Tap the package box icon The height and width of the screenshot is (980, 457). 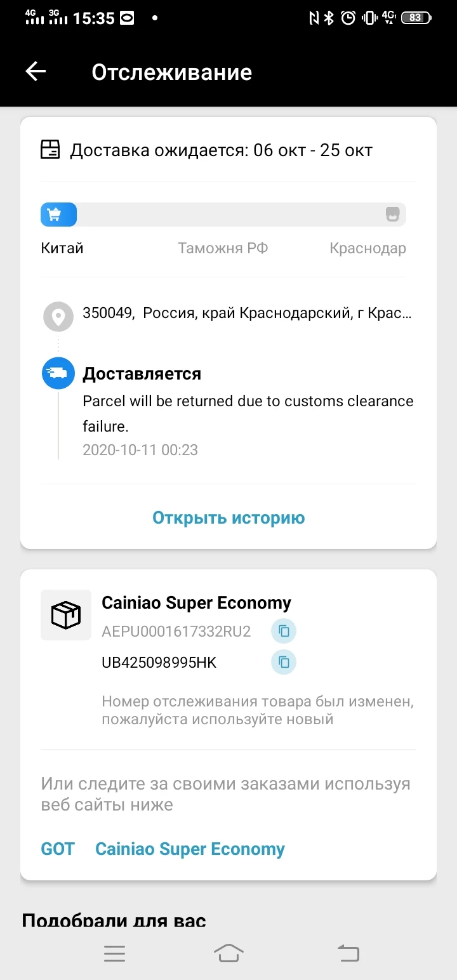coord(66,615)
